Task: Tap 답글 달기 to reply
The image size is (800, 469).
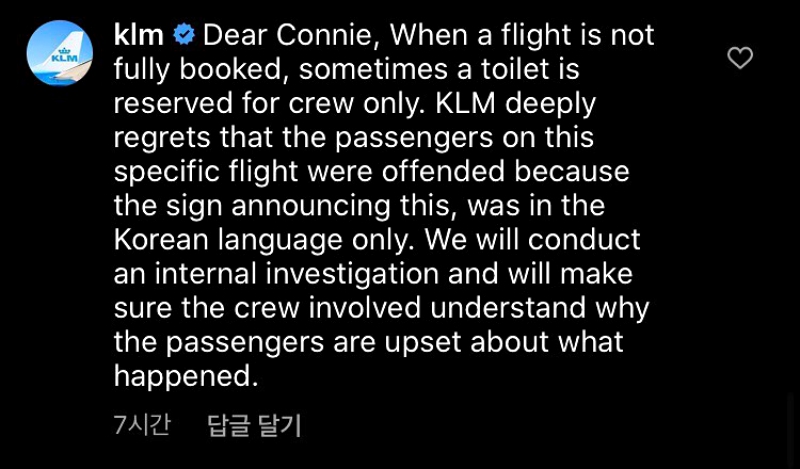Action: click(x=254, y=426)
